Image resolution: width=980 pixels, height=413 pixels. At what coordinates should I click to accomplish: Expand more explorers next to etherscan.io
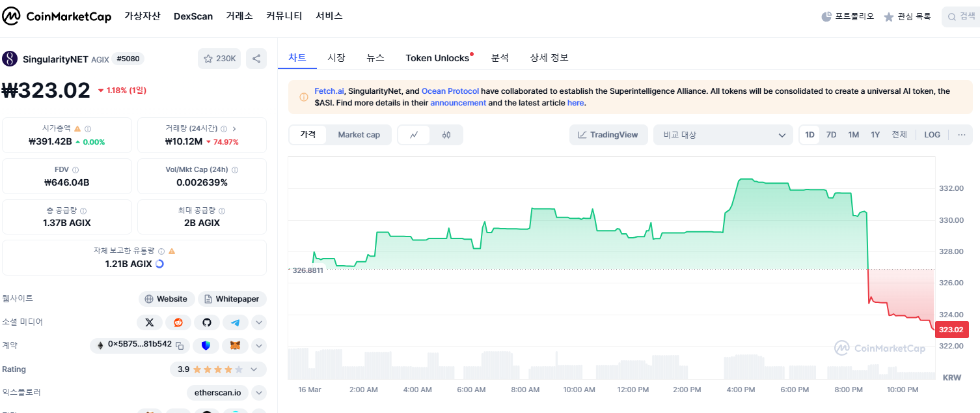click(259, 393)
